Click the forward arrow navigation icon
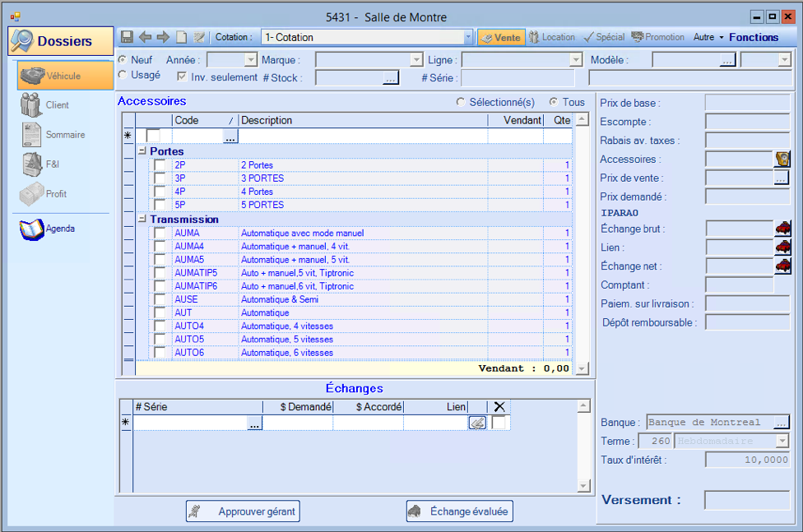803x532 pixels. (163, 37)
